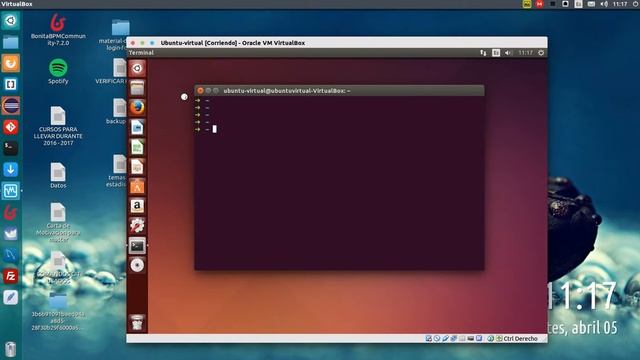Click the optical disc indicator in VirtualBox status bar
The image size is (640, 360).
[x=437, y=338]
